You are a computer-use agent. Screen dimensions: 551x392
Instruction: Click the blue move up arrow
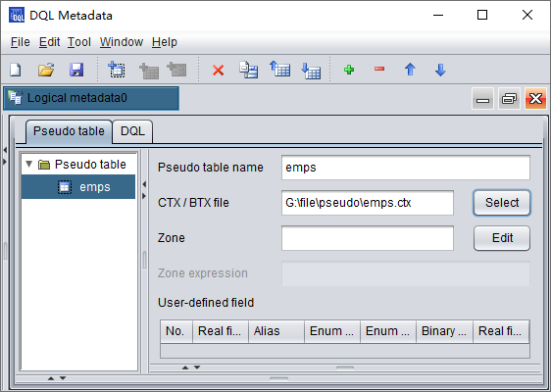pyautogui.click(x=410, y=70)
